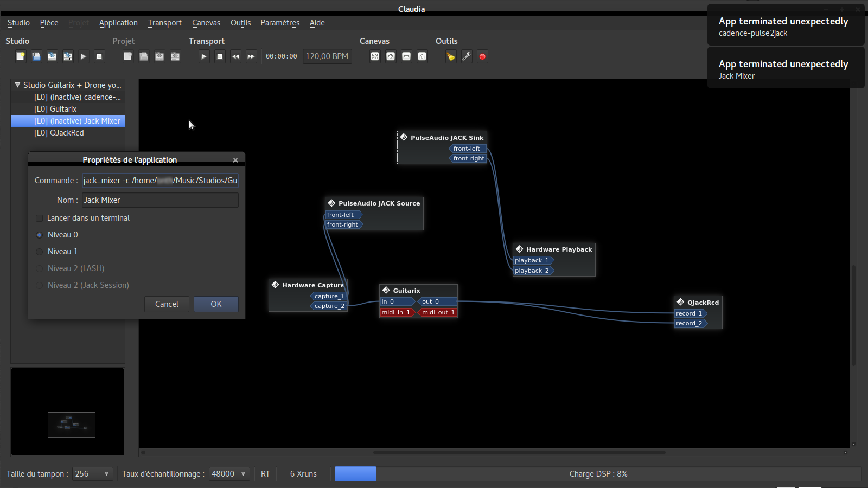Click canvas zoom-in icon
Viewport: 868px width, 488px height.
pos(391,56)
